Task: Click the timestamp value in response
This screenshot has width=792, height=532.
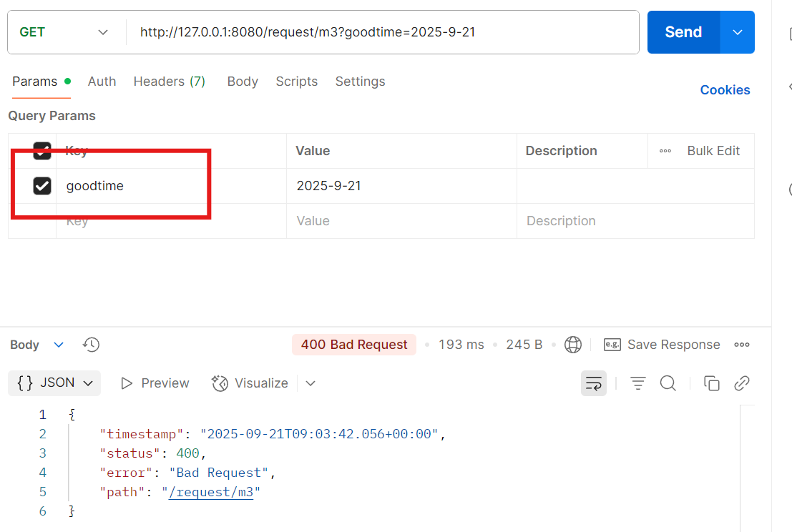Action: point(319,434)
